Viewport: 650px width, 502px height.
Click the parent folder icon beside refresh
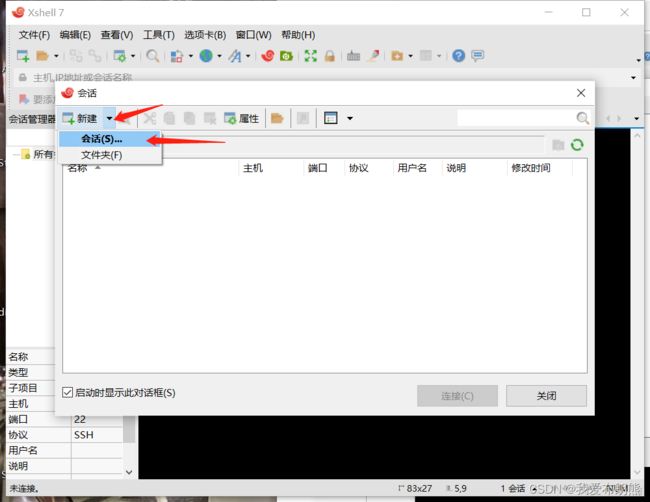click(558, 145)
